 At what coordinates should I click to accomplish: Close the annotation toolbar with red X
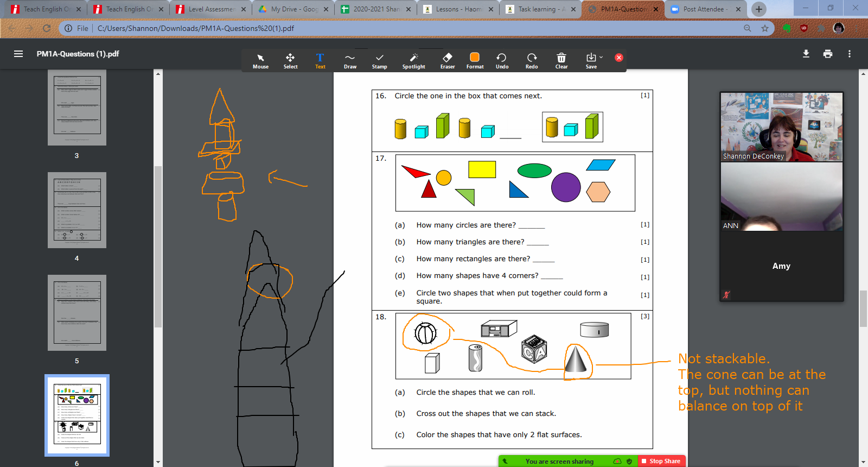click(x=619, y=58)
